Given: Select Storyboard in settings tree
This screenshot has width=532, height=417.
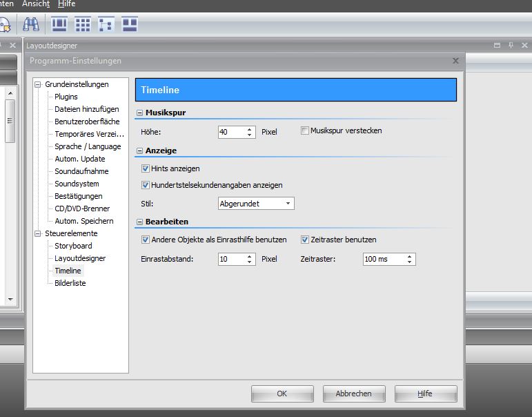Looking at the screenshot, I should click(73, 246).
